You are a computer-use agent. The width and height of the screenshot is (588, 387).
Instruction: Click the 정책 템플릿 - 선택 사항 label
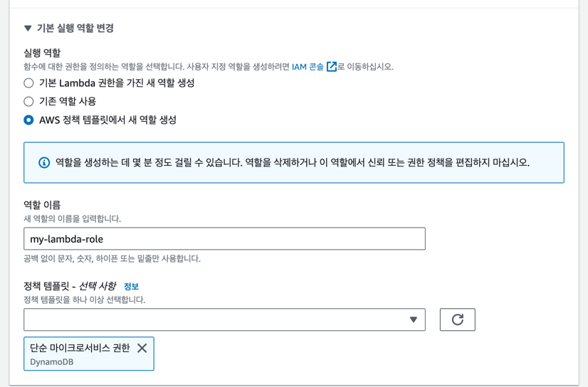(70, 286)
